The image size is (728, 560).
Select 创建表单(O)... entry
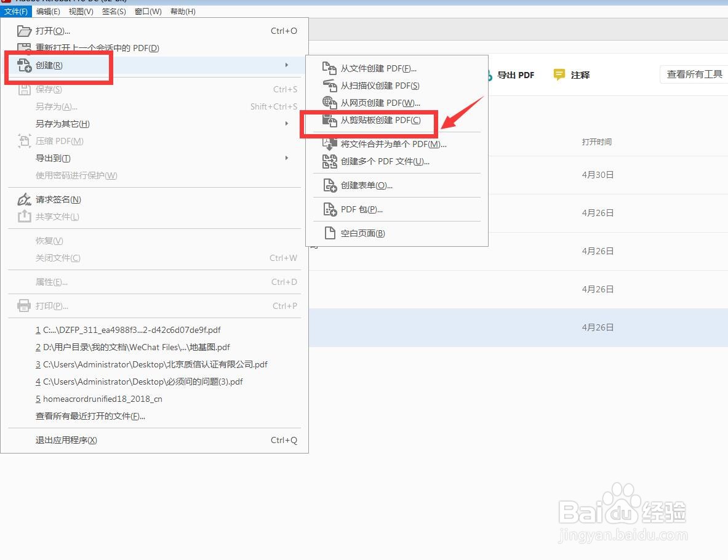[397, 185]
